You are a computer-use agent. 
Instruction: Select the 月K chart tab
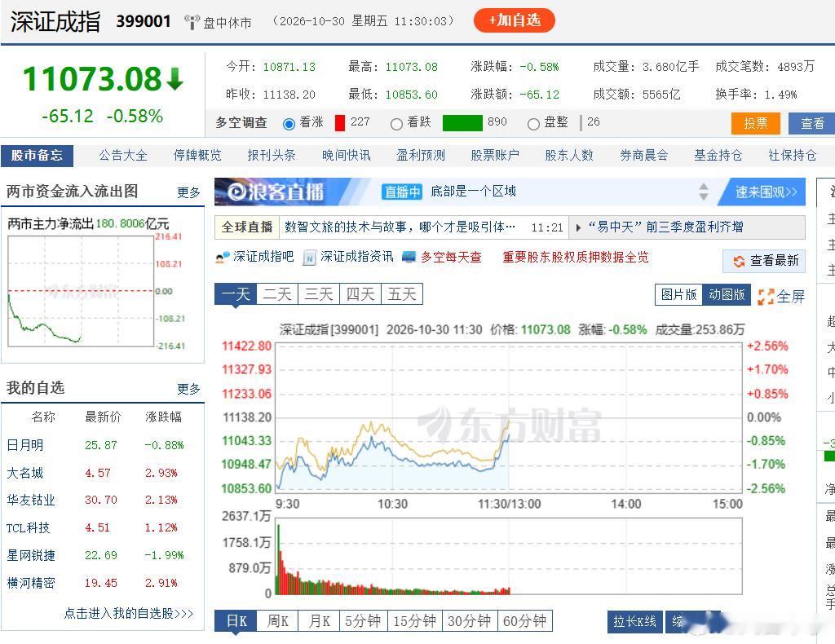[x=319, y=621]
